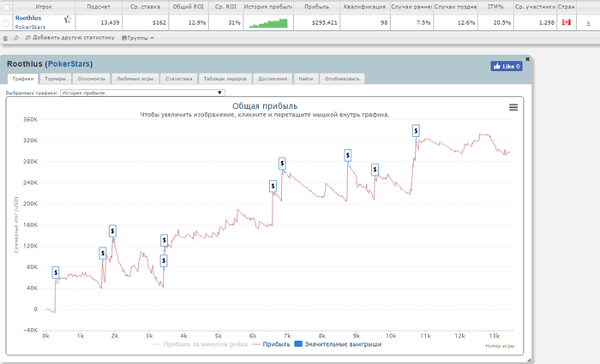
Task: Switch to the Турниры tab
Action: 55,79
